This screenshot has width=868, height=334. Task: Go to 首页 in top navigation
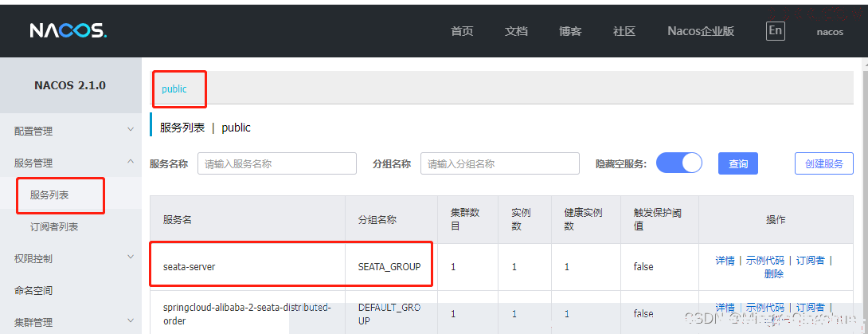462,31
